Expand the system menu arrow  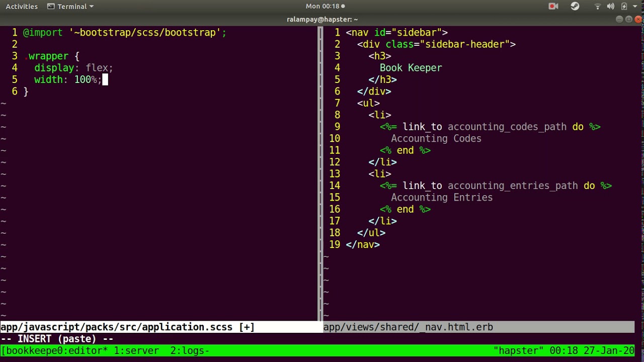click(x=635, y=7)
